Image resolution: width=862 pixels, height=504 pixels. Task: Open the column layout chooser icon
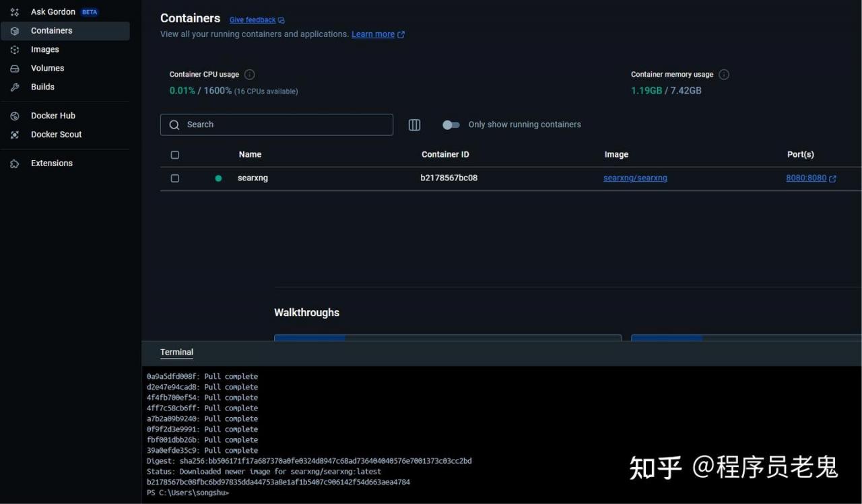coord(415,124)
